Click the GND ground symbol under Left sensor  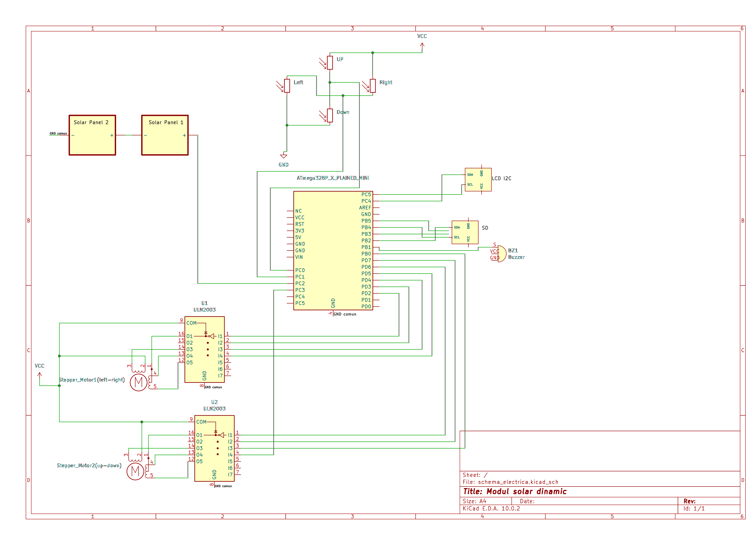283,156
